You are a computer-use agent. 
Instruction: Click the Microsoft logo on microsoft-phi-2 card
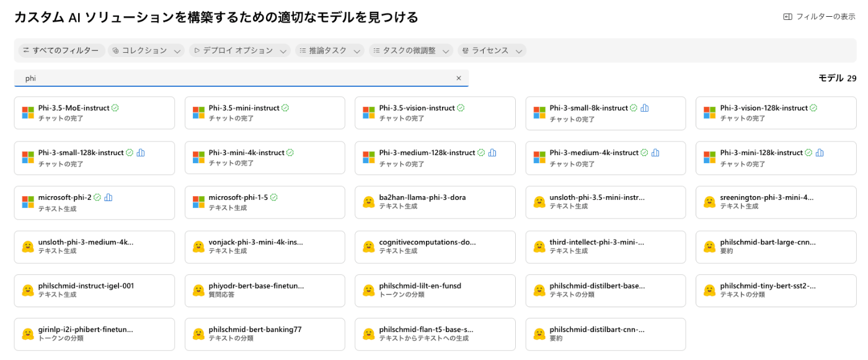click(x=28, y=202)
